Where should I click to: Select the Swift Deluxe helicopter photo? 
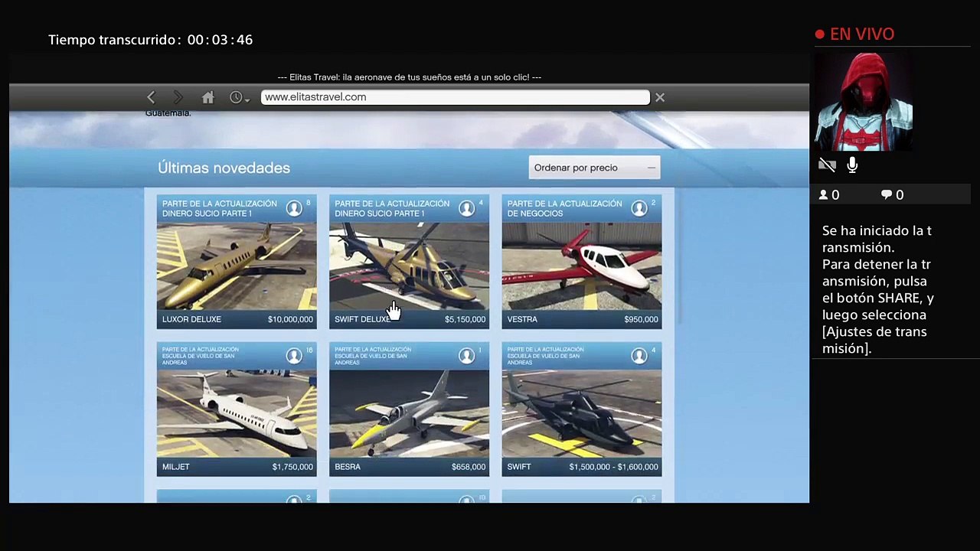[409, 266]
